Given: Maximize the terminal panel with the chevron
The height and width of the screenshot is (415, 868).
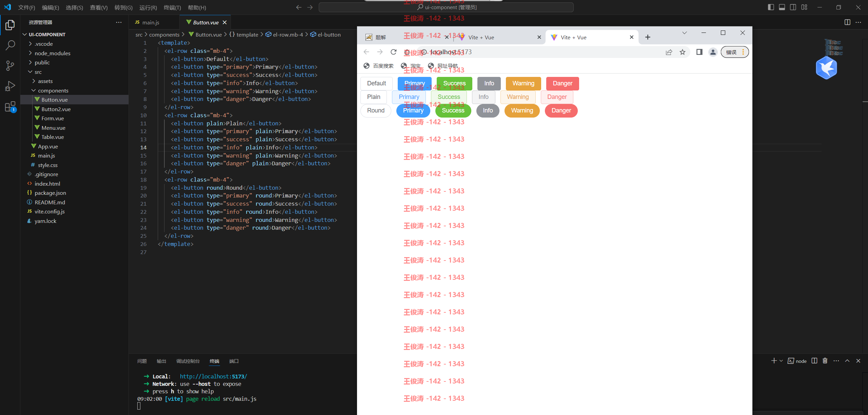Looking at the screenshot, I should pyautogui.click(x=847, y=361).
